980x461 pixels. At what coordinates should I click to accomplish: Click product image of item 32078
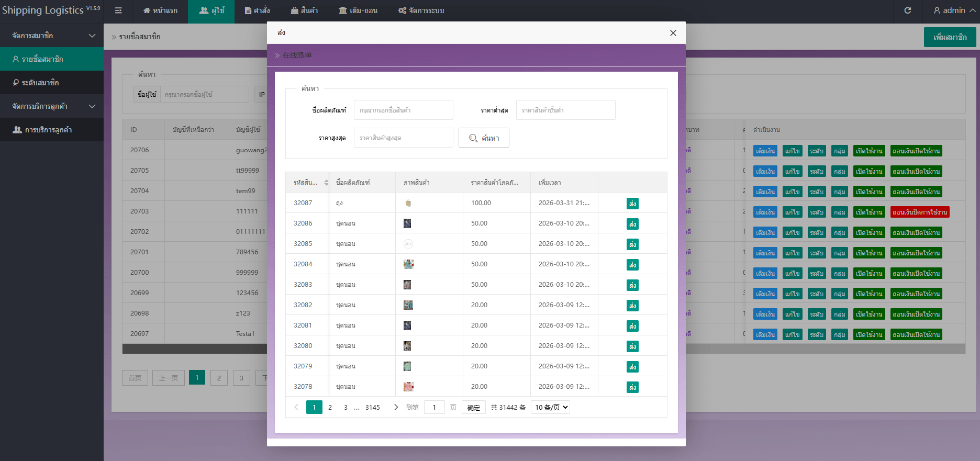[408, 387]
